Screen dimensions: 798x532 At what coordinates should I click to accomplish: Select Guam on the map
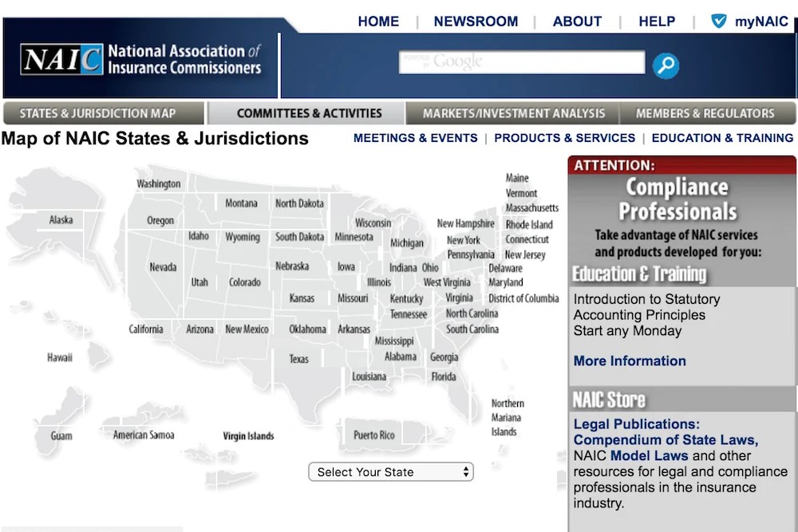click(x=61, y=435)
